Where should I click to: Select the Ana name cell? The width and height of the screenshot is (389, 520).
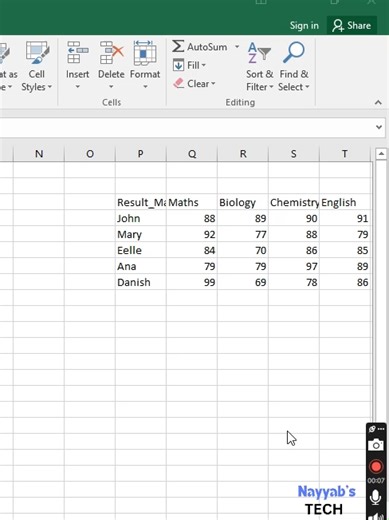(x=141, y=266)
